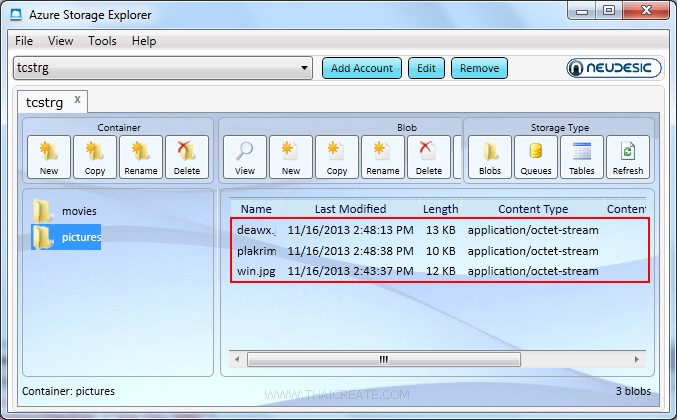
Task: Expand the tcstrg account dropdown
Action: click(304, 68)
